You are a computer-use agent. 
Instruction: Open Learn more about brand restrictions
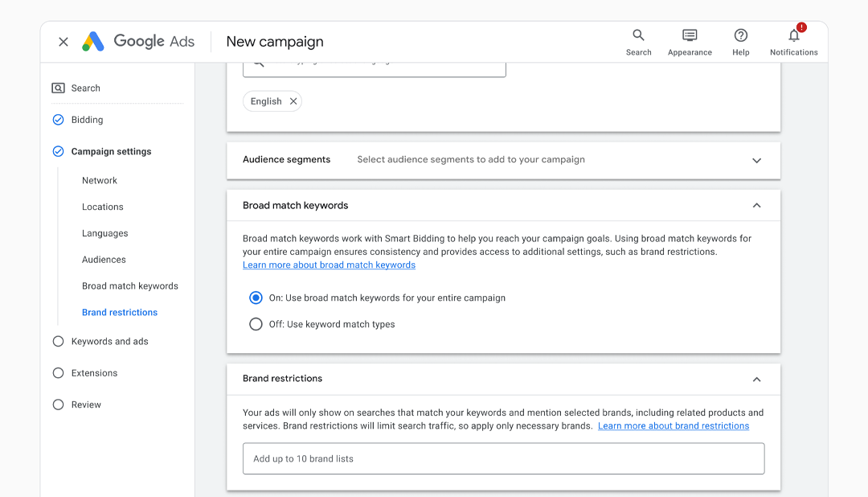[x=674, y=425]
